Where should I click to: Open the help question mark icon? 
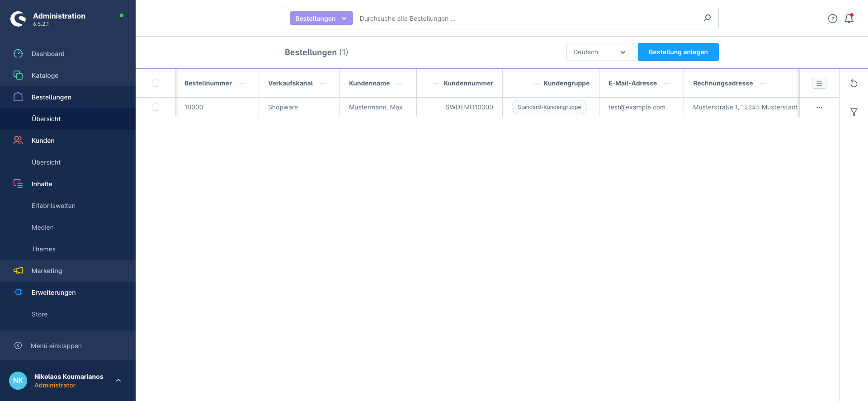(x=833, y=19)
